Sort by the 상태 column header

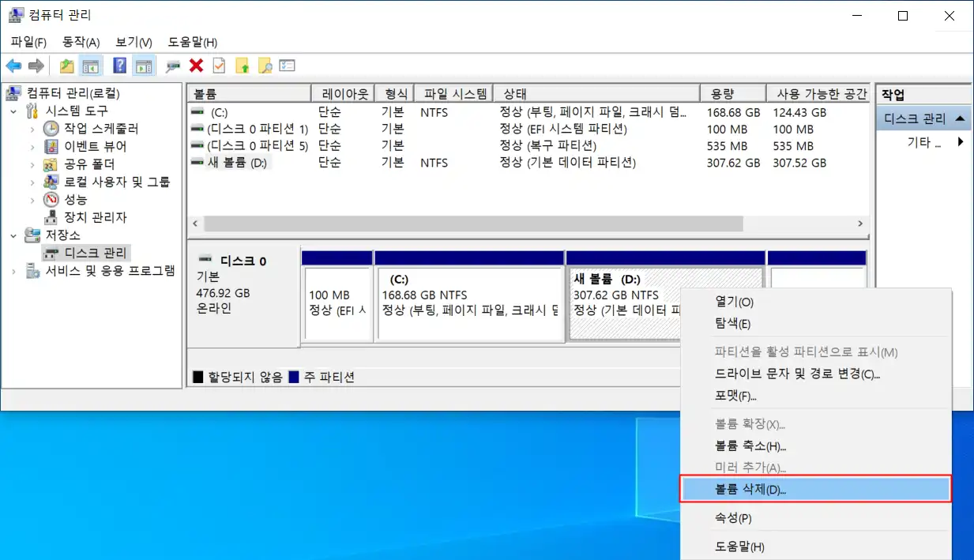click(x=597, y=94)
